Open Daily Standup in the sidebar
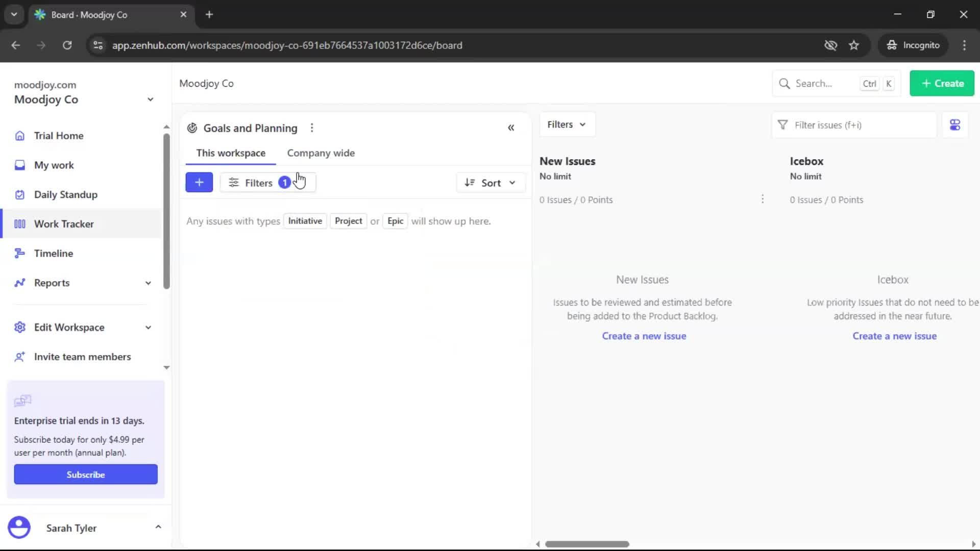The width and height of the screenshot is (980, 551). pyautogui.click(x=66, y=194)
